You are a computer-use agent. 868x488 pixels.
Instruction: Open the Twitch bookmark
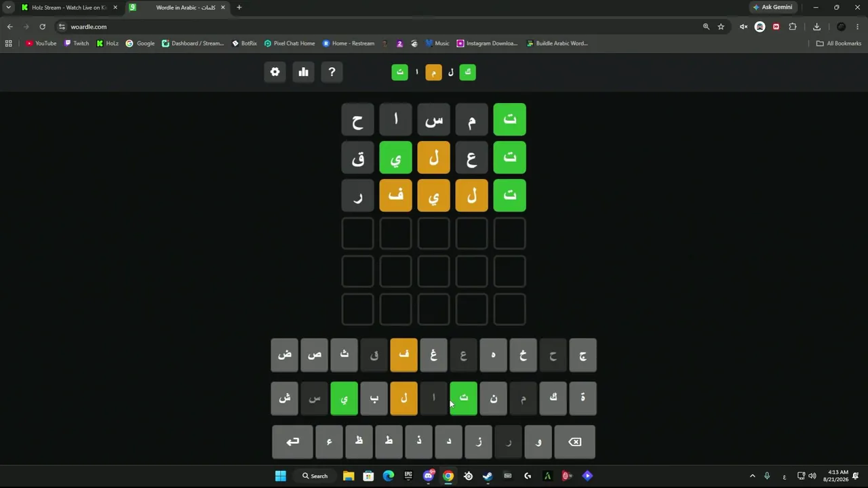(x=77, y=43)
